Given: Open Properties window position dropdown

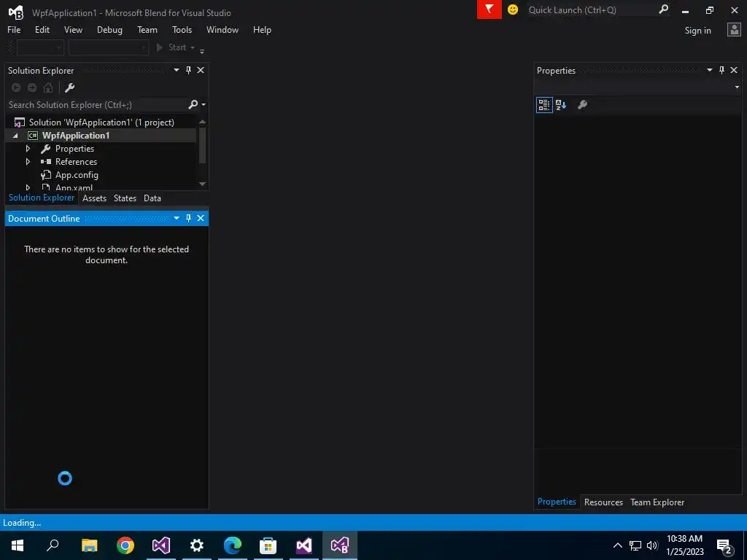Looking at the screenshot, I should click(709, 70).
